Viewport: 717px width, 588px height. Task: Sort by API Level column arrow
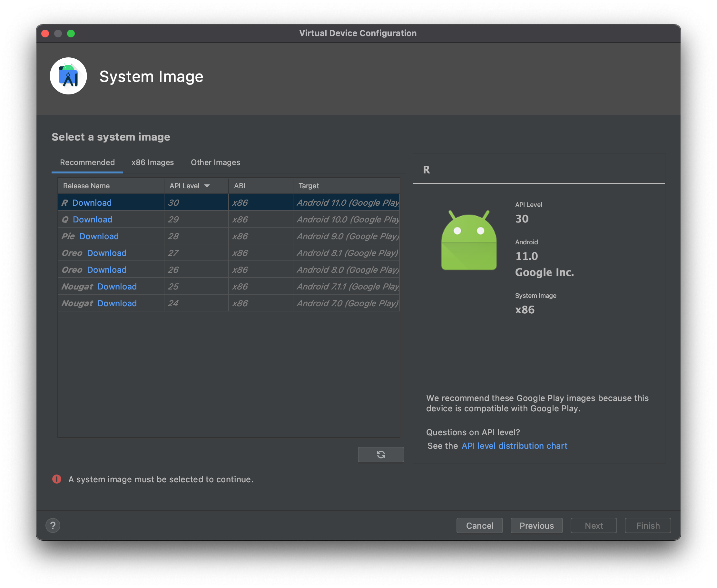pyautogui.click(x=207, y=186)
